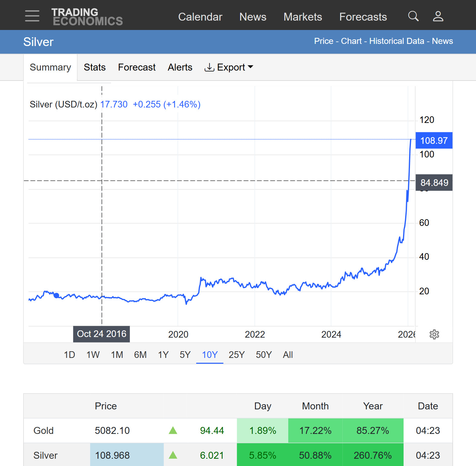
Task: Open chart settings gear
Action: 434,334
